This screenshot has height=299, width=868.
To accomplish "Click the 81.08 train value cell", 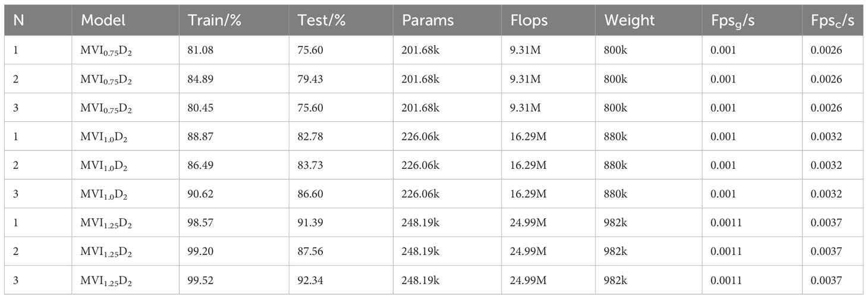I will pyautogui.click(x=234, y=51).
